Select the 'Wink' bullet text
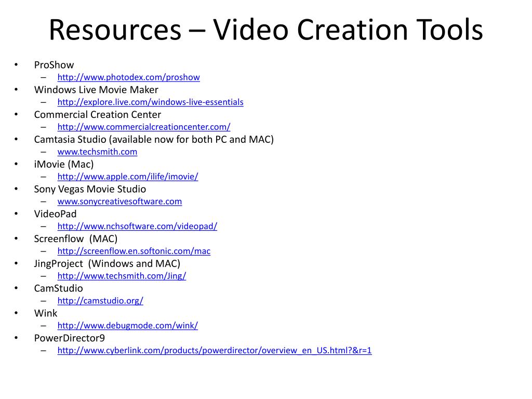The image size is (532, 399). pos(46,313)
